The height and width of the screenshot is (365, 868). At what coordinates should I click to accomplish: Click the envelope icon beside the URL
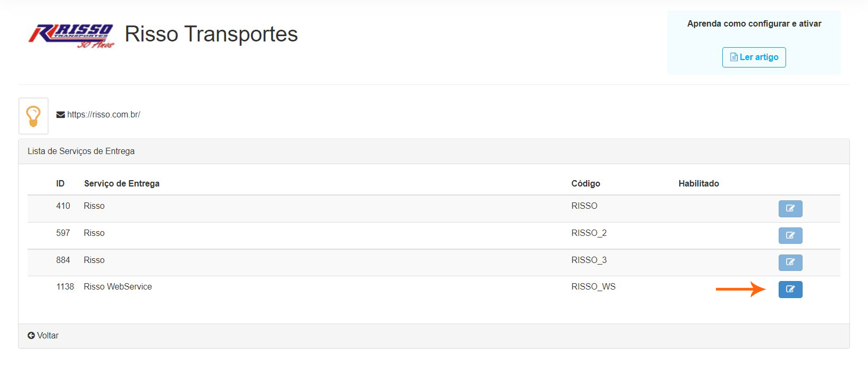[61, 115]
